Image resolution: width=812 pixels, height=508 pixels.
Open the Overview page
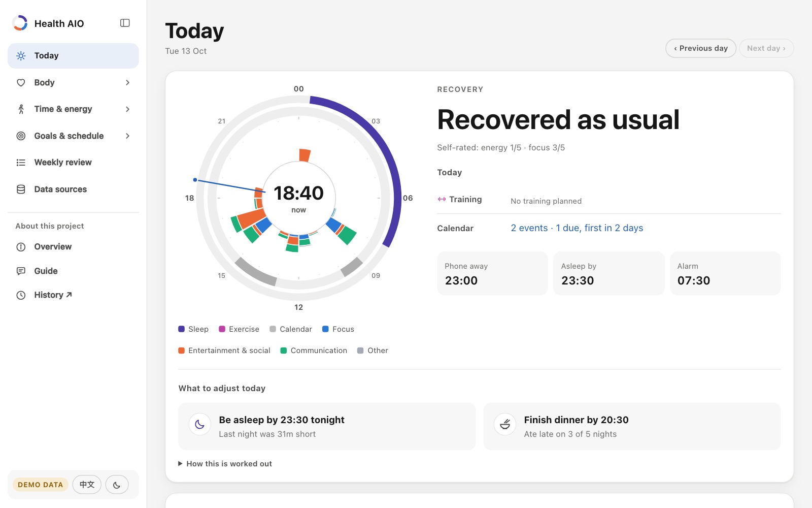pos(73,247)
